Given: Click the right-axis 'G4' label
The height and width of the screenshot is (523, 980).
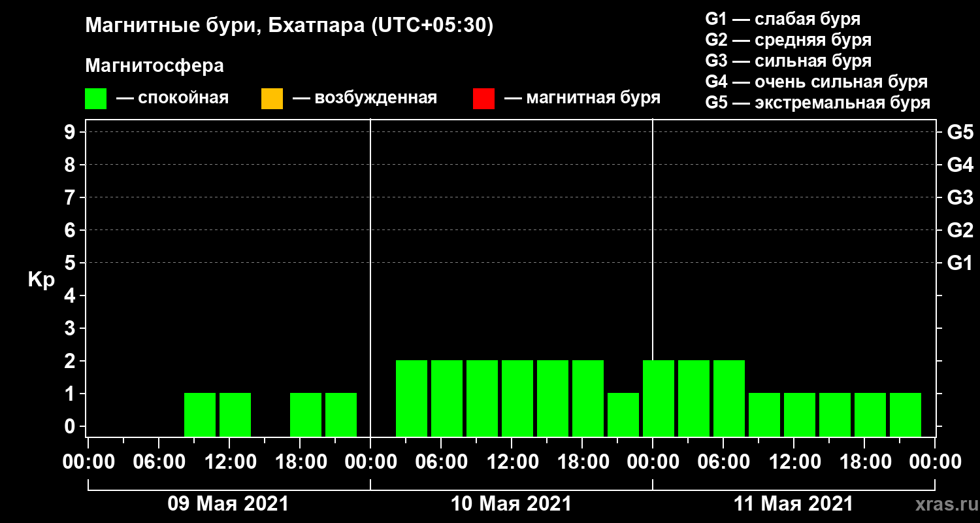Looking at the screenshot, I should pyautogui.click(x=960, y=165).
